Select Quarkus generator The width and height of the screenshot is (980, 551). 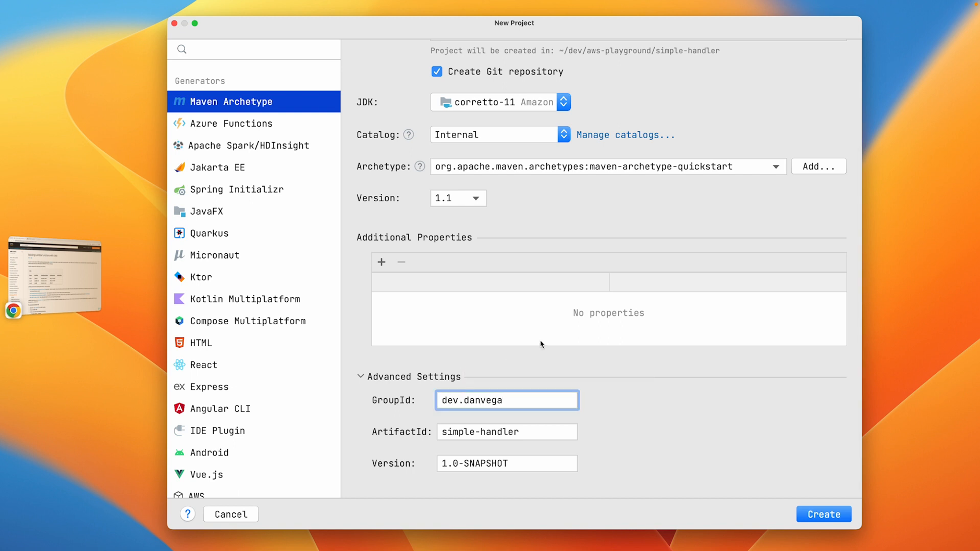(x=209, y=233)
